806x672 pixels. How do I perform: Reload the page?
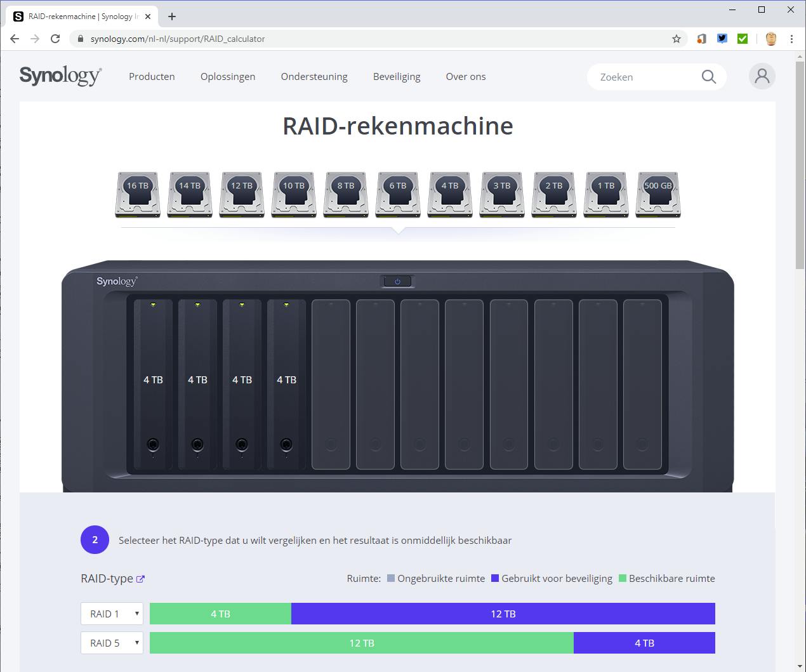(x=55, y=39)
